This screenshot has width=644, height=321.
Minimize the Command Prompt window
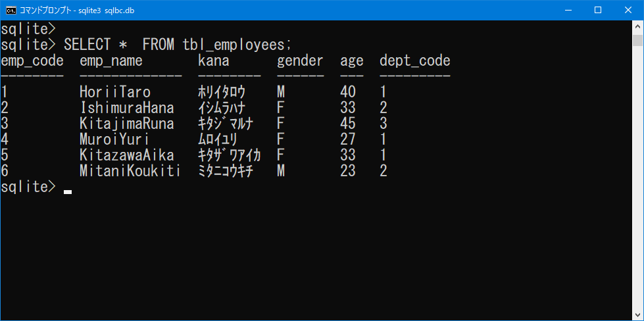point(568,11)
